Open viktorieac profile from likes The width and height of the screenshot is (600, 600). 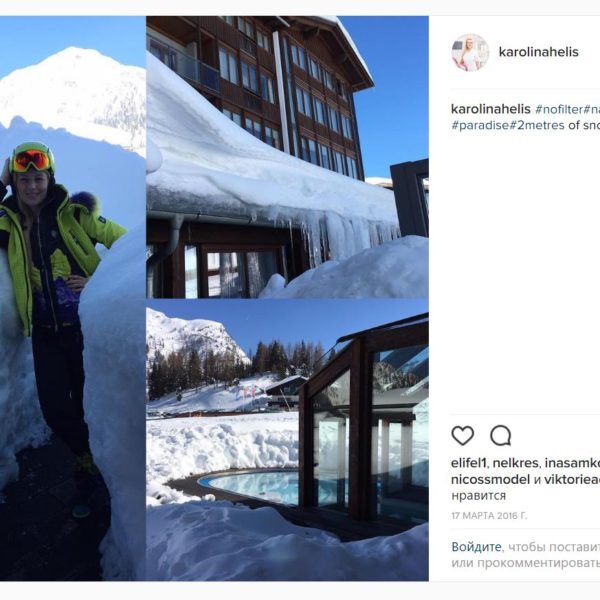click(x=572, y=479)
